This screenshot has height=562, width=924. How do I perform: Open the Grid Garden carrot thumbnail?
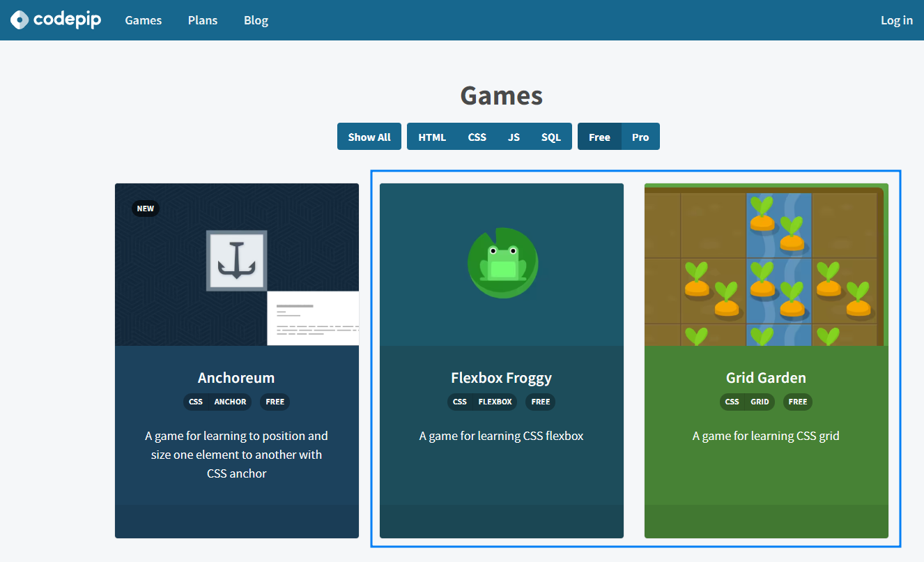(767, 264)
